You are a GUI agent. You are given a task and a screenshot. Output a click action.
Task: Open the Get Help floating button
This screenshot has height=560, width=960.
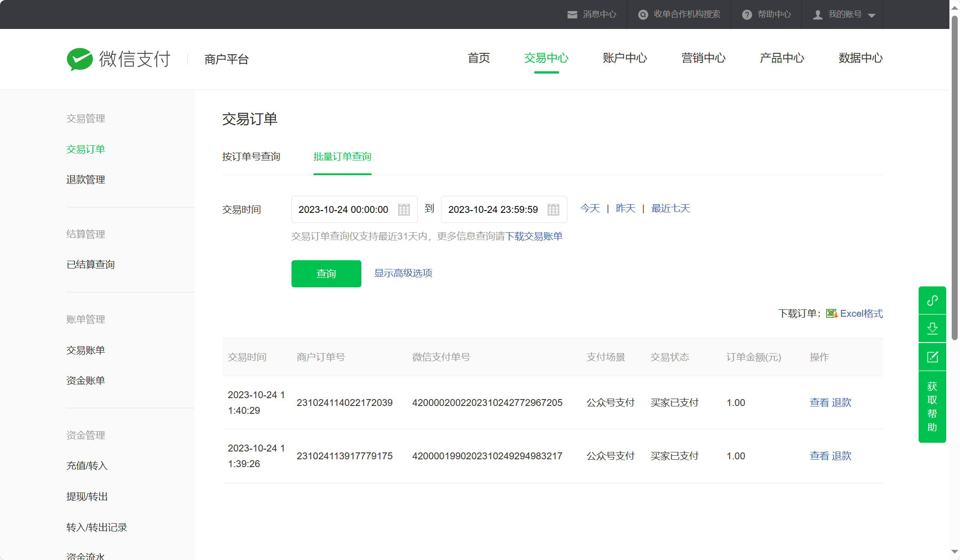(x=932, y=406)
